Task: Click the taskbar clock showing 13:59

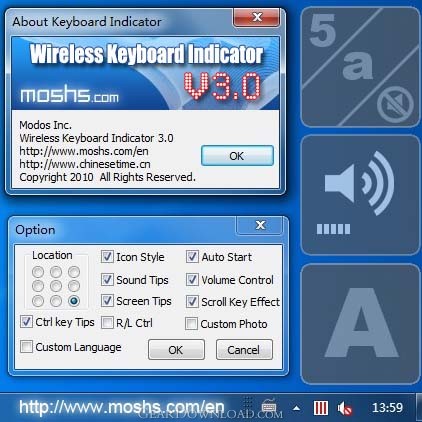Action: point(387,407)
